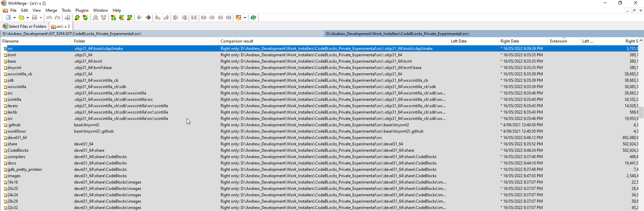Sort by the Folder column header
The image size is (644, 211).
(145, 41)
